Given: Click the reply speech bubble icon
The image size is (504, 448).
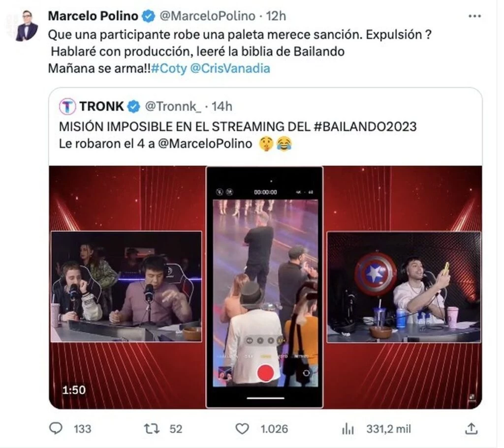Looking at the screenshot, I should pyautogui.click(x=56, y=428).
